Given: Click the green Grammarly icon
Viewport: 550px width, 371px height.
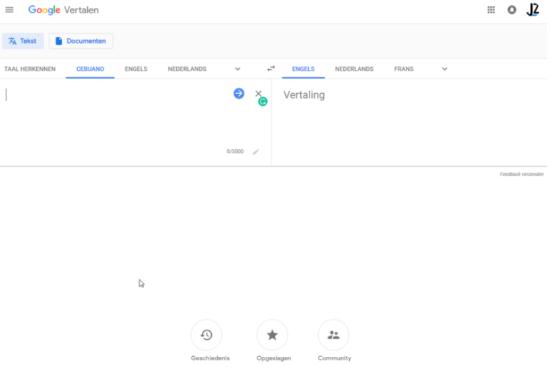Looking at the screenshot, I should [263, 102].
